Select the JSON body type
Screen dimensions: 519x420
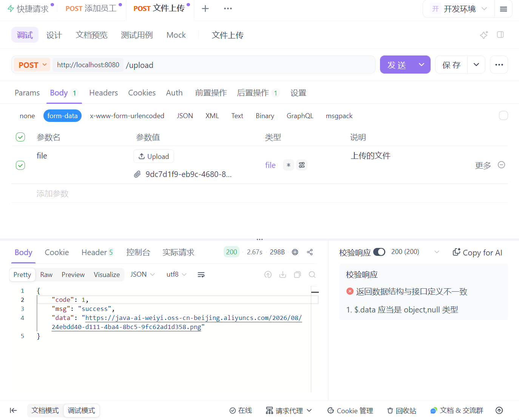pyautogui.click(x=185, y=116)
